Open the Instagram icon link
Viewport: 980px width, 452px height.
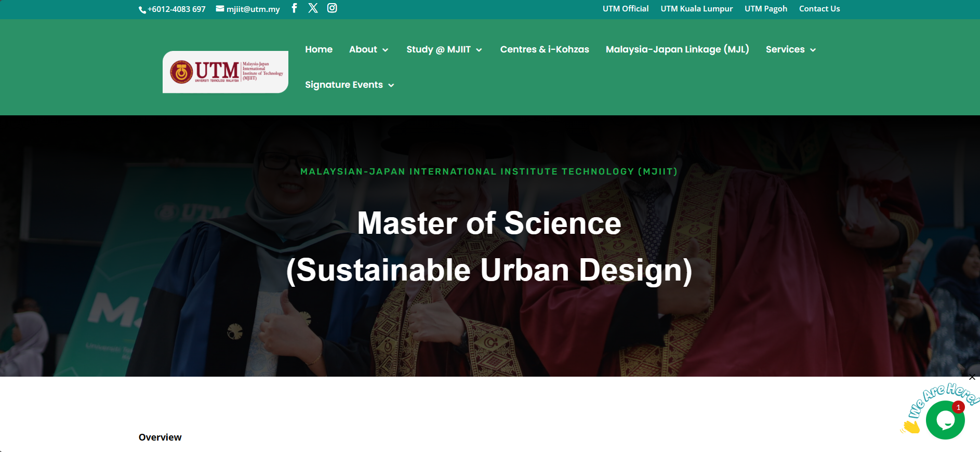coord(332,8)
